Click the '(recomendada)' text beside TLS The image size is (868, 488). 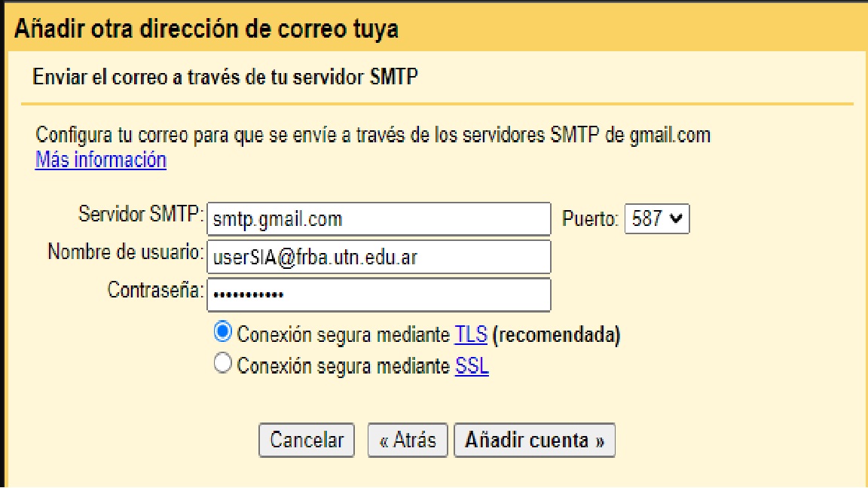click(x=557, y=334)
